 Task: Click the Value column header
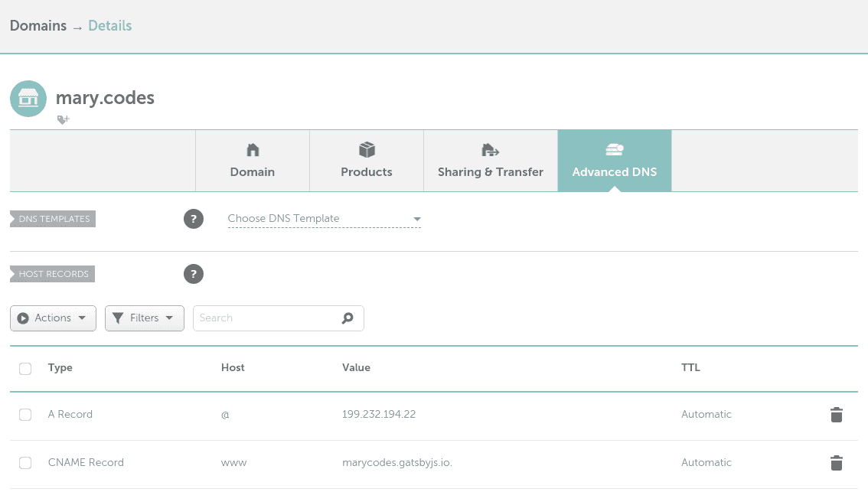[x=357, y=367]
